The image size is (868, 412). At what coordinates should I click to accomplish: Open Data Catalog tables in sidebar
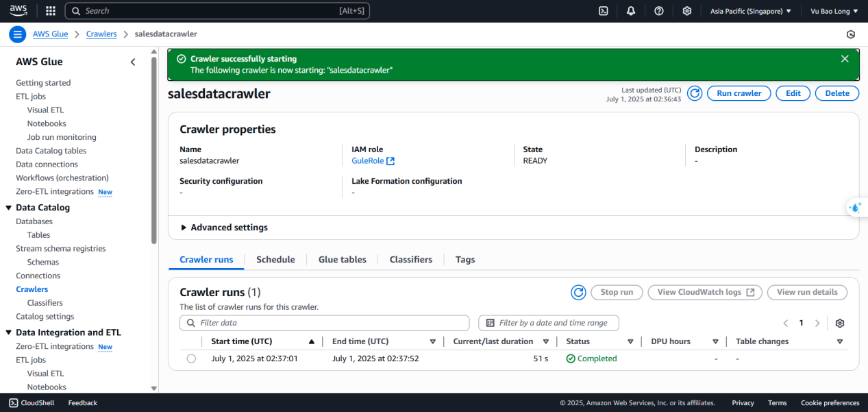click(x=51, y=151)
